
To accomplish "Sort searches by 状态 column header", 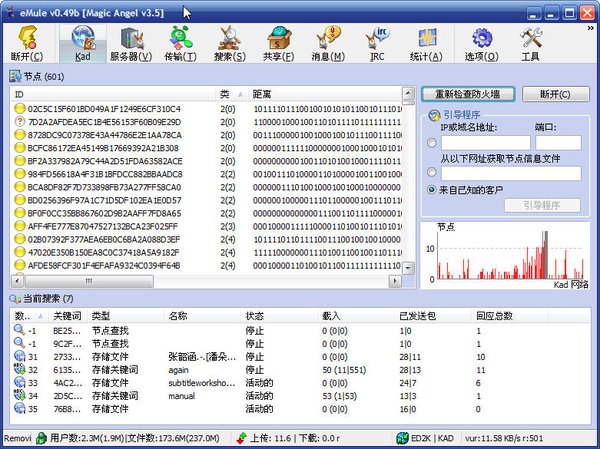I will 279,316.
